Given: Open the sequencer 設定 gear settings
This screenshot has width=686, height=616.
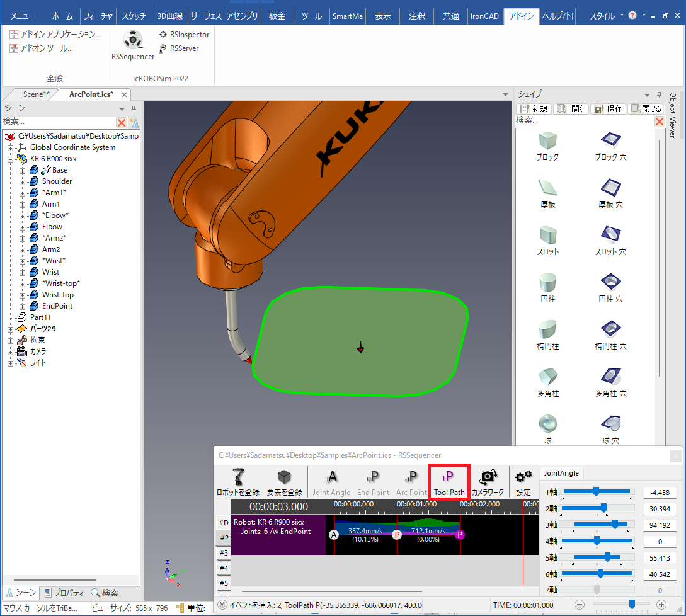Looking at the screenshot, I should [523, 482].
